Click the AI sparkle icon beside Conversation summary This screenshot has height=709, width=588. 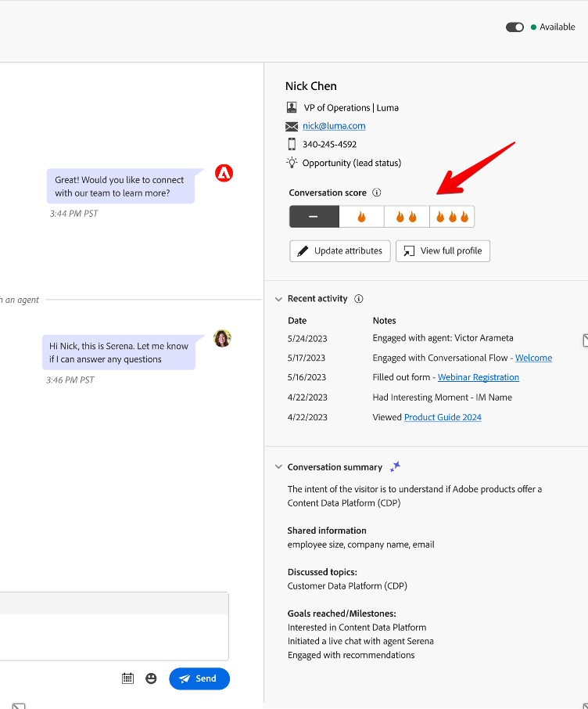[396, 466]
